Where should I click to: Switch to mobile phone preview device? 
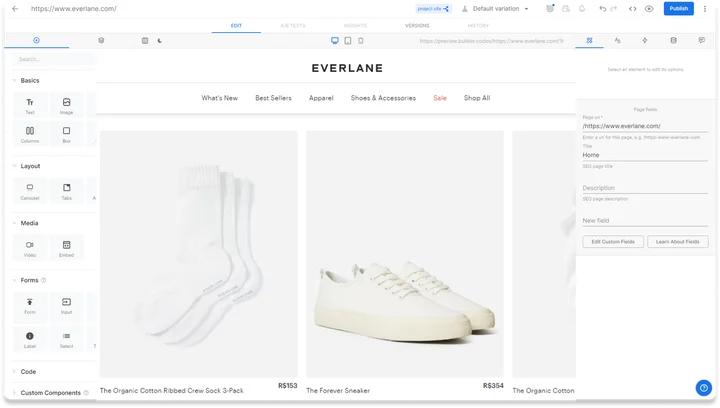point(360,40)
